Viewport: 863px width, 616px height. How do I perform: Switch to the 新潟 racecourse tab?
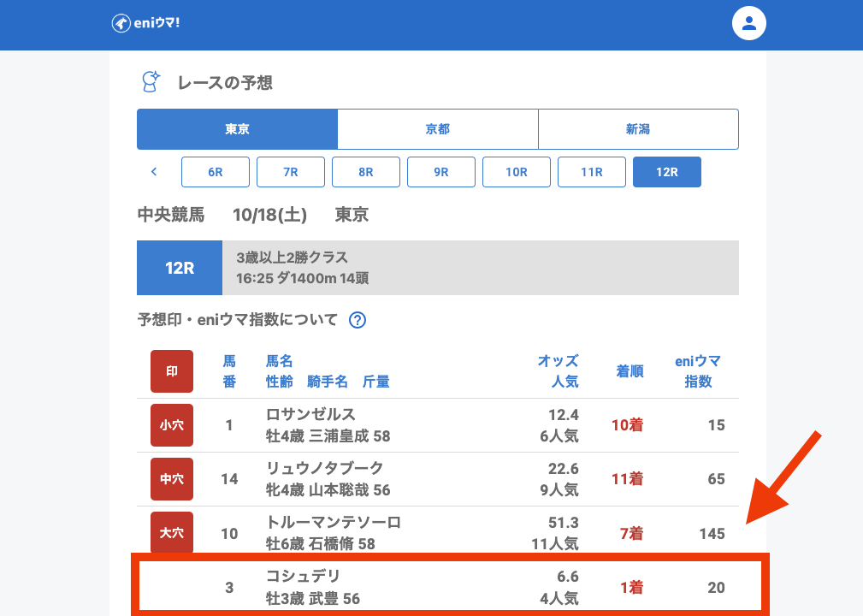pos(638,129)
